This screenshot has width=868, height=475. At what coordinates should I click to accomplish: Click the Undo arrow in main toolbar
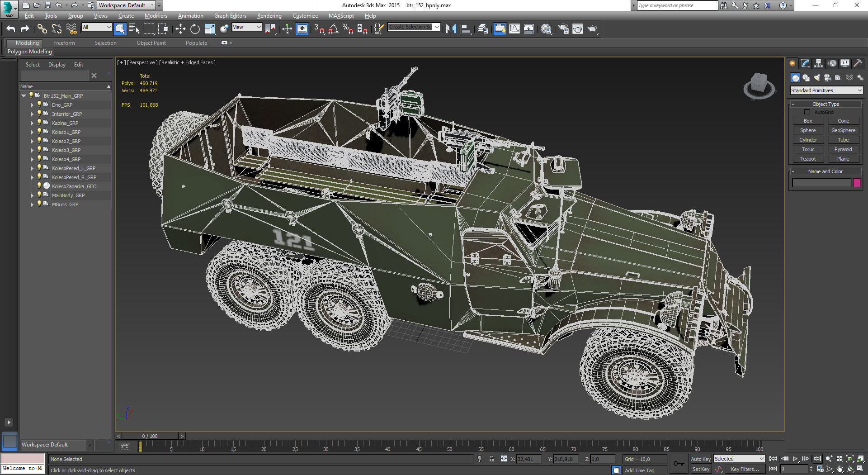tap(11, 29)
